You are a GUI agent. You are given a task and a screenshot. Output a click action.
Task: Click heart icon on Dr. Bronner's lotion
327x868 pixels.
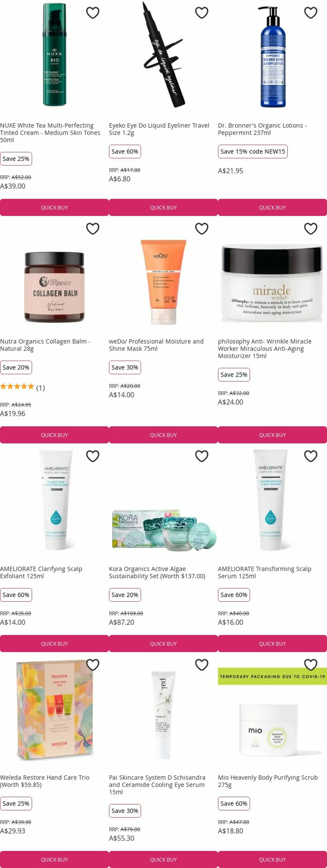pyautogui.click(x=310, y=13)
